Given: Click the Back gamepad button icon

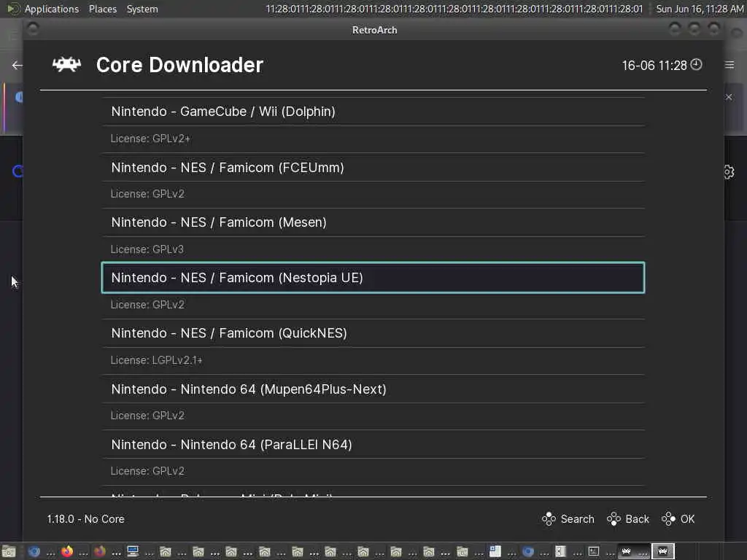Looking at the screenshot, I should tap(614, 518).
